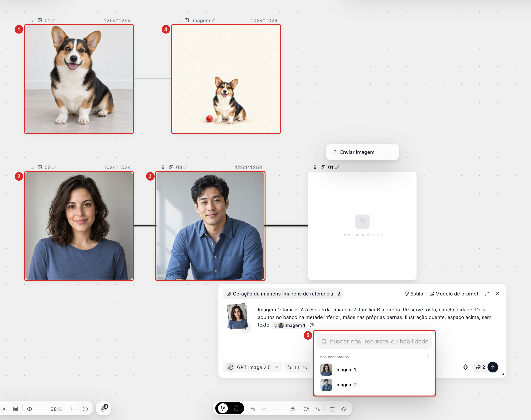This screenshot has height=420, width=531.
Task: Expand the prompt panel
Action: point(486,294)
